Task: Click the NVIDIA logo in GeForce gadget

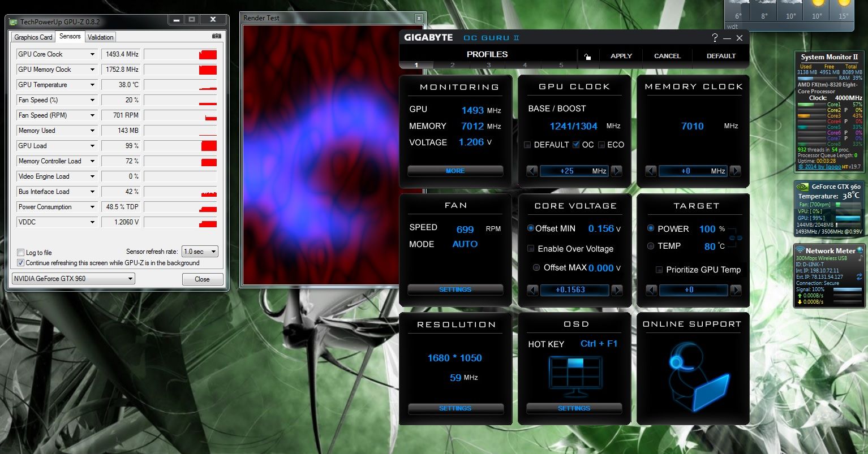Action: 802,187
